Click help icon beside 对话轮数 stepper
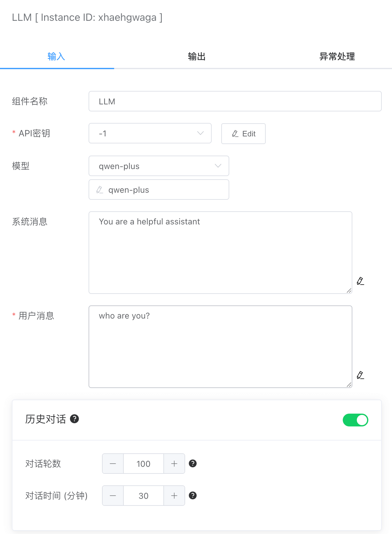This screenshot has height=534, width=392. 193,464
